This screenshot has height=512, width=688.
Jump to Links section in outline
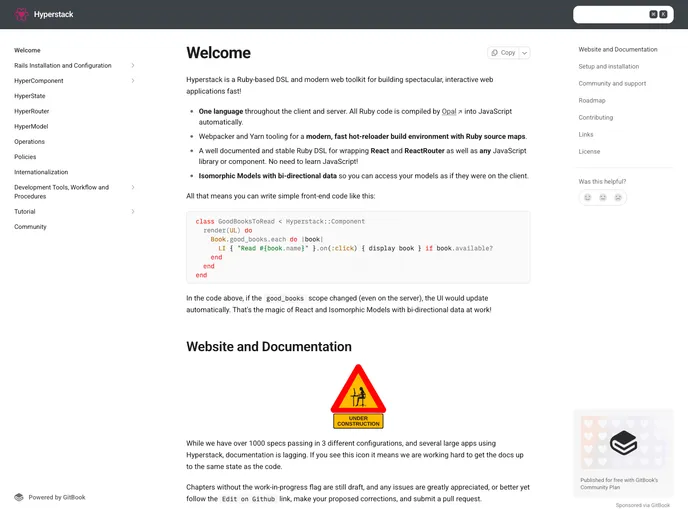tap(586, 135)
